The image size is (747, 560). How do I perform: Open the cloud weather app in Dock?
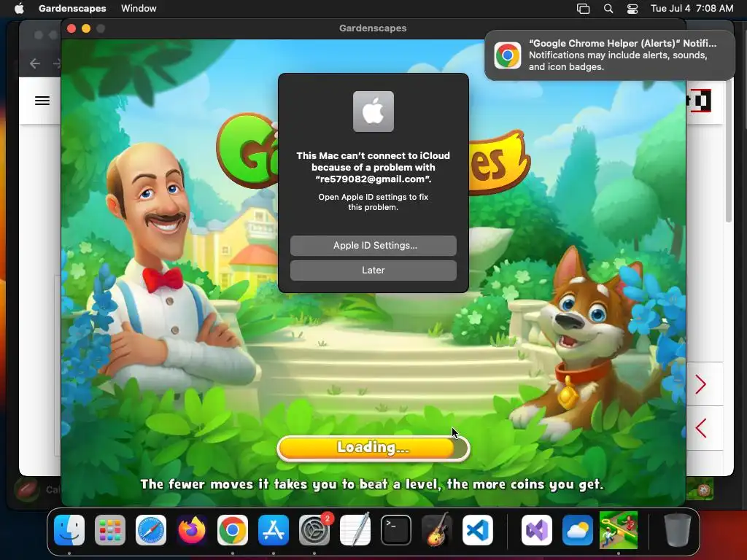click(578, 530)
